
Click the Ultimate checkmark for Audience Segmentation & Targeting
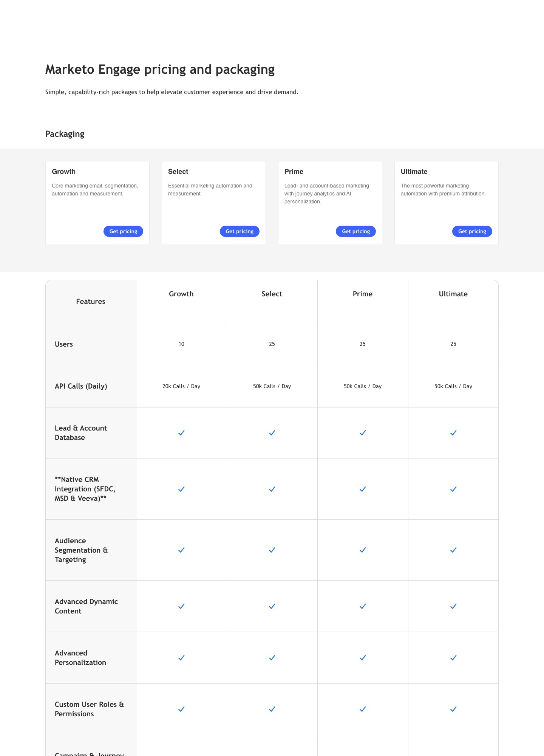(x=453, y=550)
